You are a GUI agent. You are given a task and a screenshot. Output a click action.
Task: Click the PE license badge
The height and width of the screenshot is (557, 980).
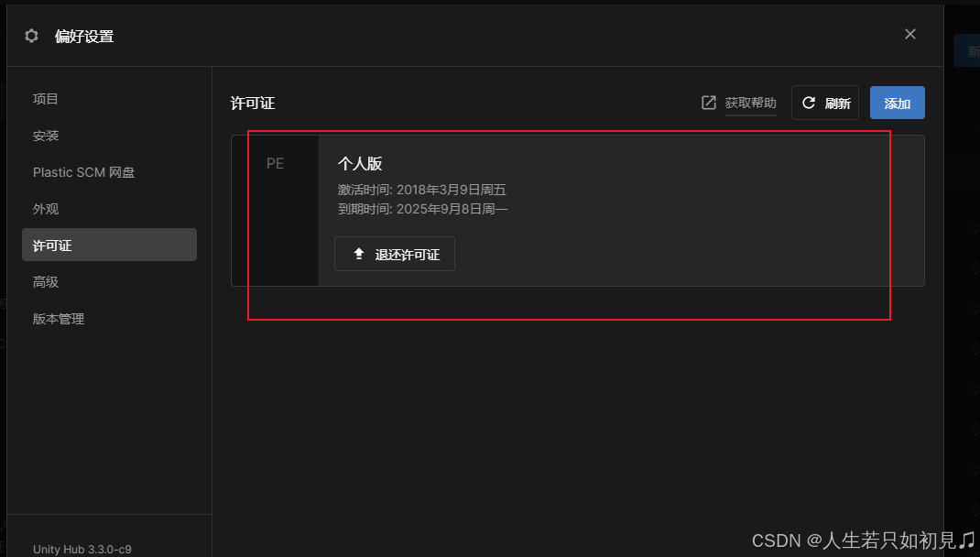click(x=275, y=211)
